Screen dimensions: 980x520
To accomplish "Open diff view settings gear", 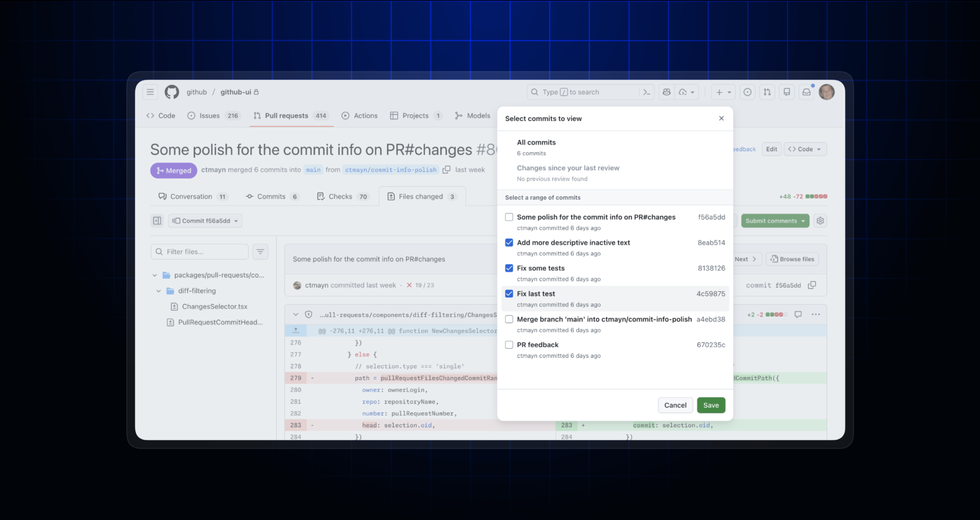I will pyautogui.click(x=820, y=221).
